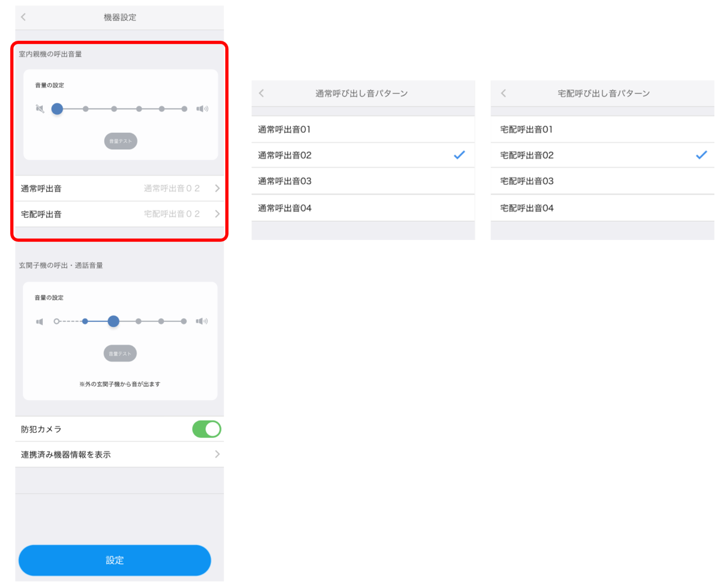
Task: Expand 連携済み機器情報を表示 row
Action: 119,455
